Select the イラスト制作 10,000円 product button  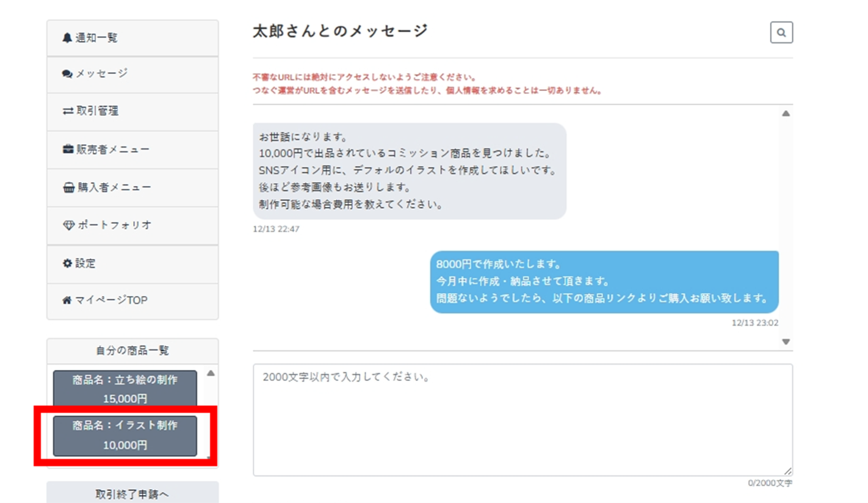125,436
